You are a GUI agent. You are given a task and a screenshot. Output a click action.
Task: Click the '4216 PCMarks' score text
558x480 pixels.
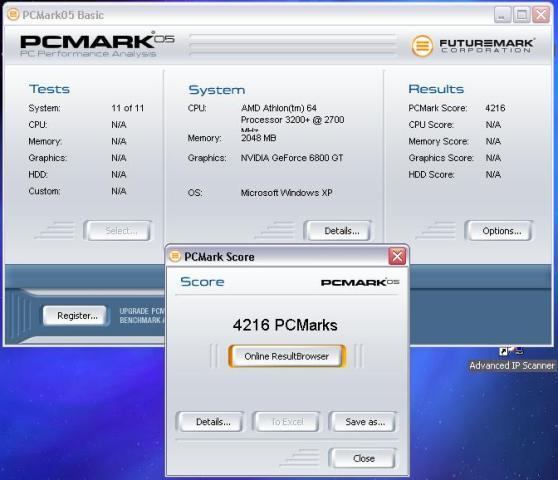coord(285,325)
